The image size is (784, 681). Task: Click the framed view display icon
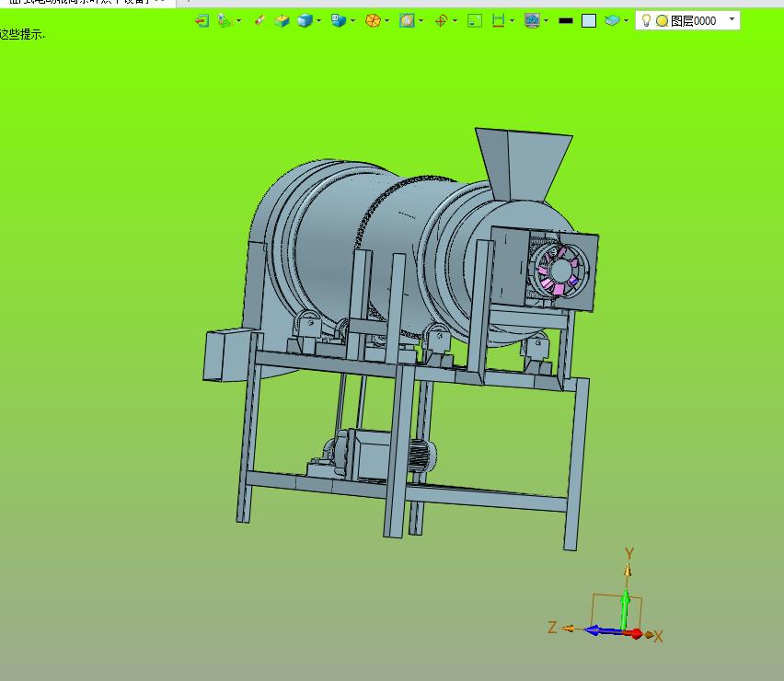point(407,20)
